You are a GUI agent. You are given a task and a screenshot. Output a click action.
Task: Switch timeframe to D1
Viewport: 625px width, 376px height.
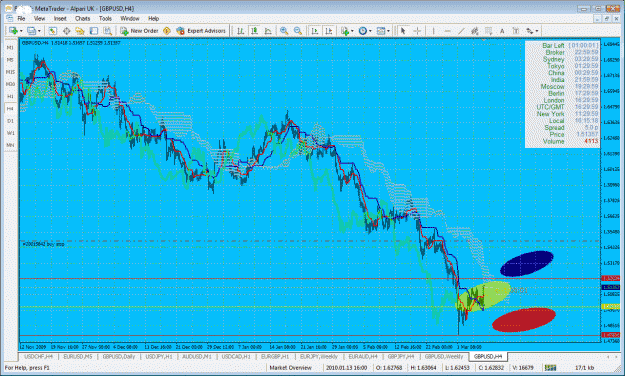(x=10, y=121)
